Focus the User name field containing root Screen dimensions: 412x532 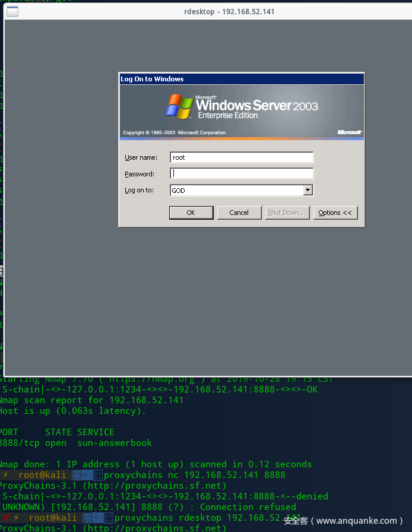point(242,157)
